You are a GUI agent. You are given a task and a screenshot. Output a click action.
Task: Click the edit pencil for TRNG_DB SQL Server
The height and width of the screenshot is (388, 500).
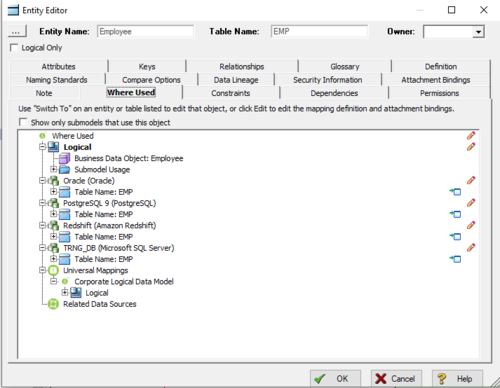[x=471, y=248]
